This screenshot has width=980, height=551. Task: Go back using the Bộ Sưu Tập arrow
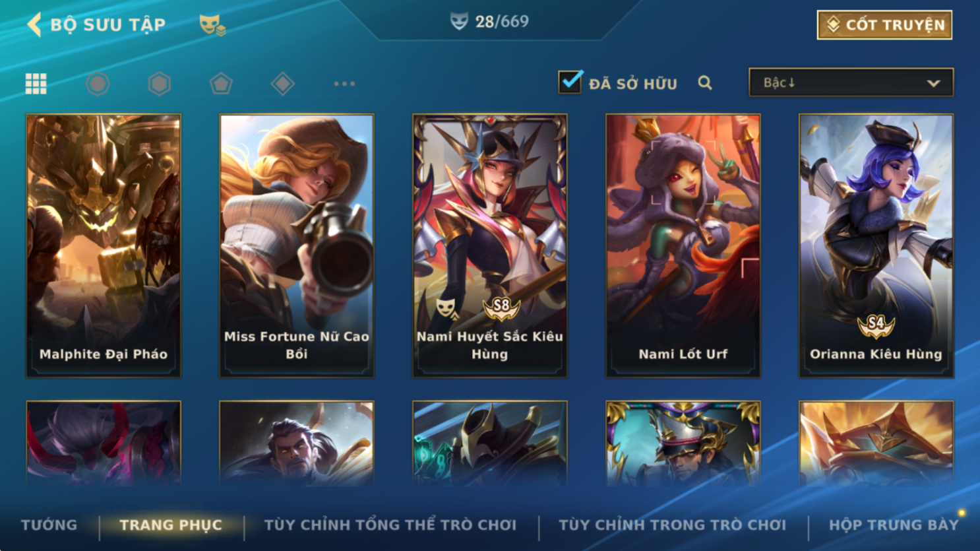click(x=34, y=24)
